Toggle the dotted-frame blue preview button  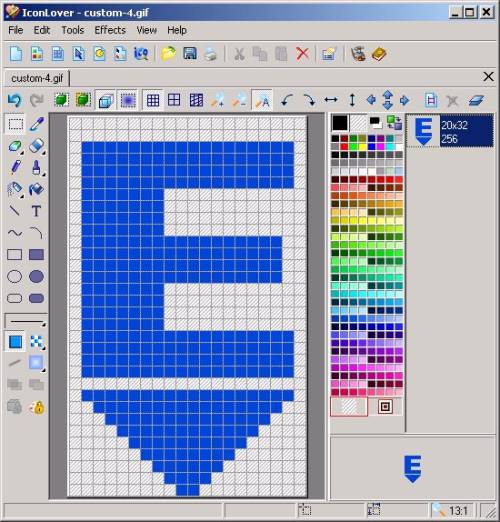pyautogui.click(x=128, y=100)
